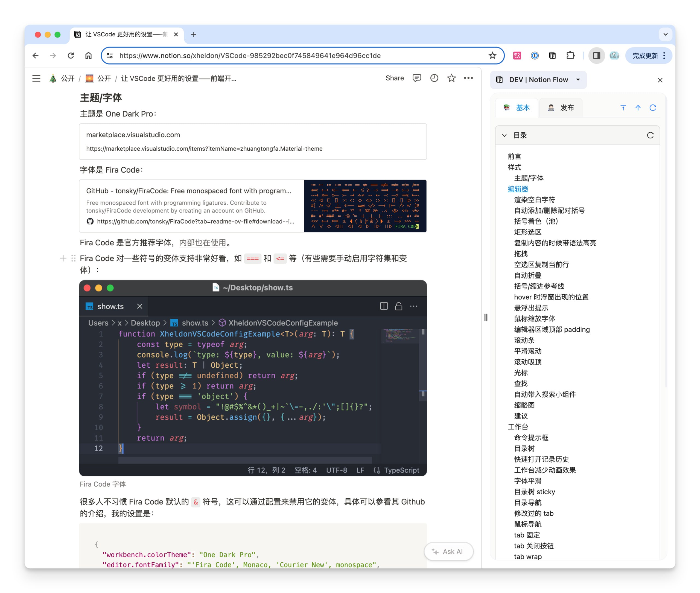The image size is (700, 593).
Task: Select the highlighted 编辑器 outline entry
Action: pos(518,189)
